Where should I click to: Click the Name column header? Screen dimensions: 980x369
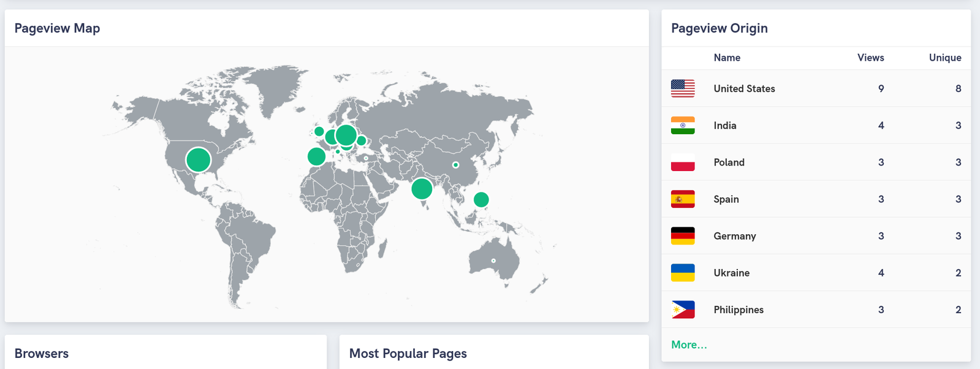[x=727, y=58]
